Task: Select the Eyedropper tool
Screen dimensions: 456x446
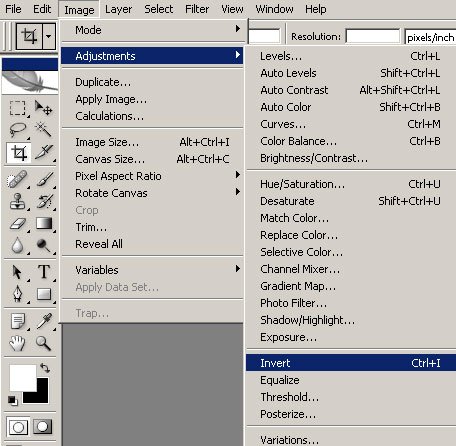Action: [44, 321]
